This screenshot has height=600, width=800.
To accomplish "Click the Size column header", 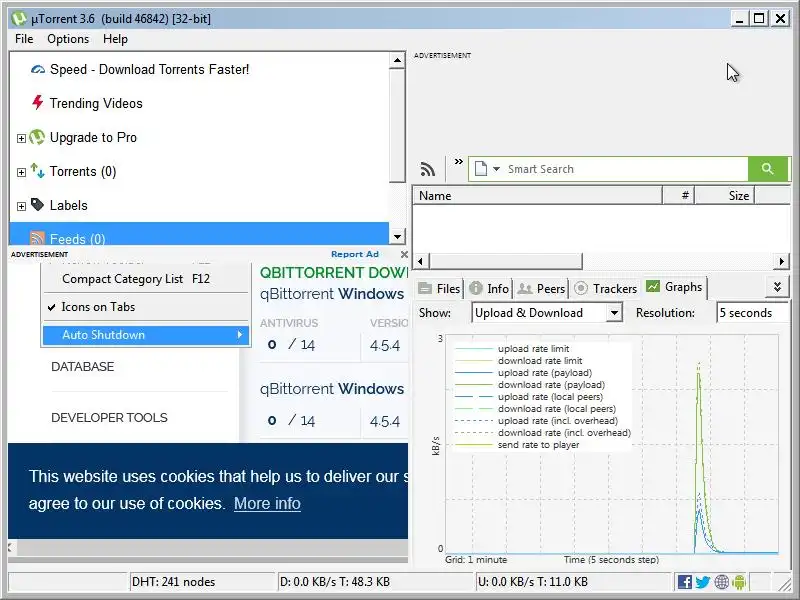I will point(724,195).
